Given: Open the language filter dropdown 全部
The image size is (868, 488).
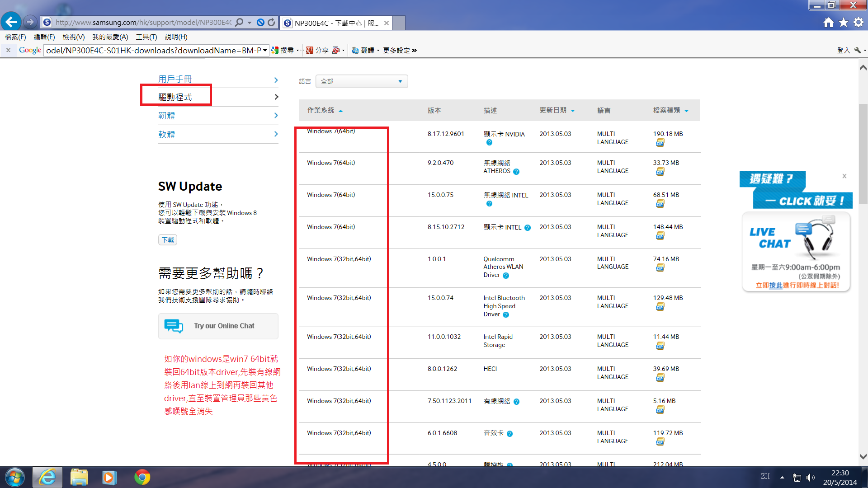Looking at the screenshot, I should point(362,81).
